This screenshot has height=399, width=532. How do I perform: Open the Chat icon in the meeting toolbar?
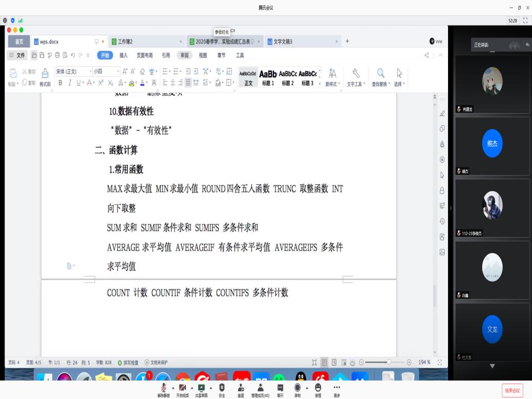pyautogui.click(x=280, y=388)
